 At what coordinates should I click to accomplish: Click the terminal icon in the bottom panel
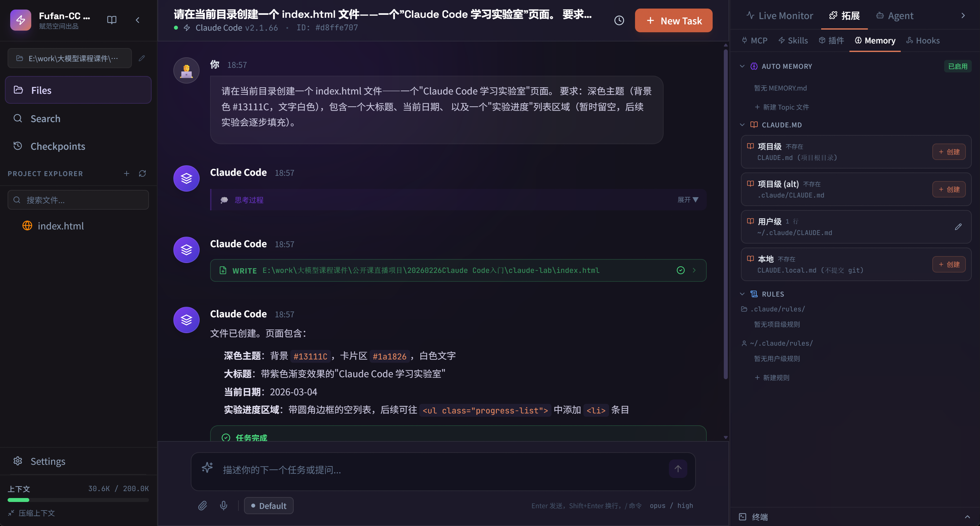pos(742,516)
